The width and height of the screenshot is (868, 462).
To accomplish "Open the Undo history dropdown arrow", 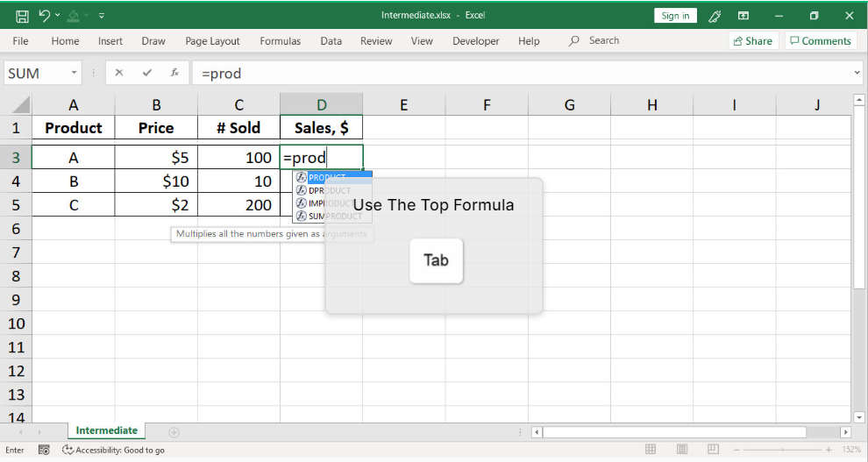I will pyautogui.click(x=58, y=16).
